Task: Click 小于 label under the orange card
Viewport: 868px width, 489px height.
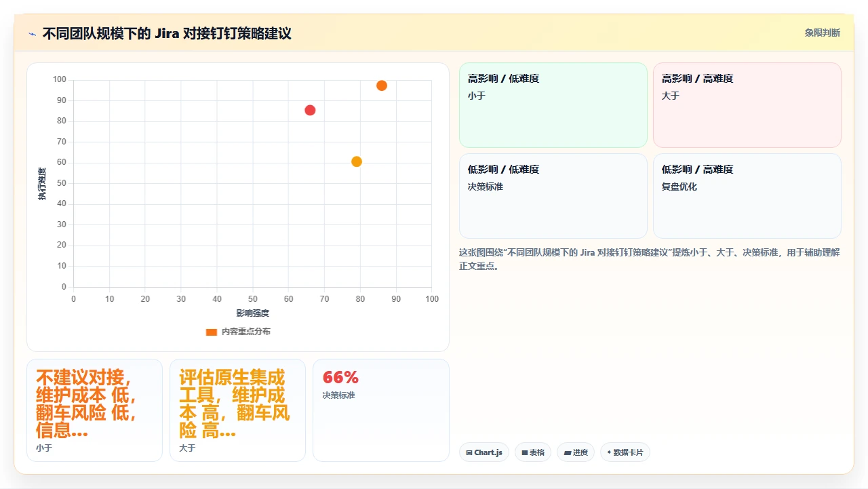Action: tap(44, 448)
